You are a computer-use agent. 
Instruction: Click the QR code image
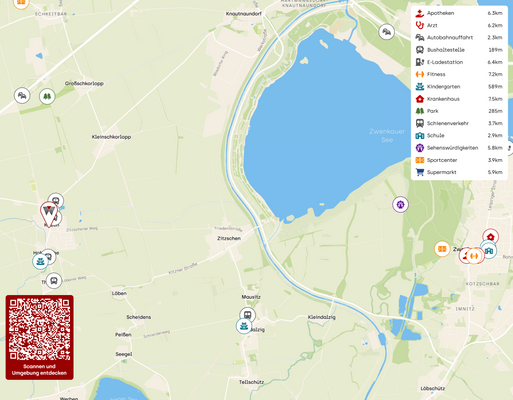pyautogui.click(x=39, y=329)
